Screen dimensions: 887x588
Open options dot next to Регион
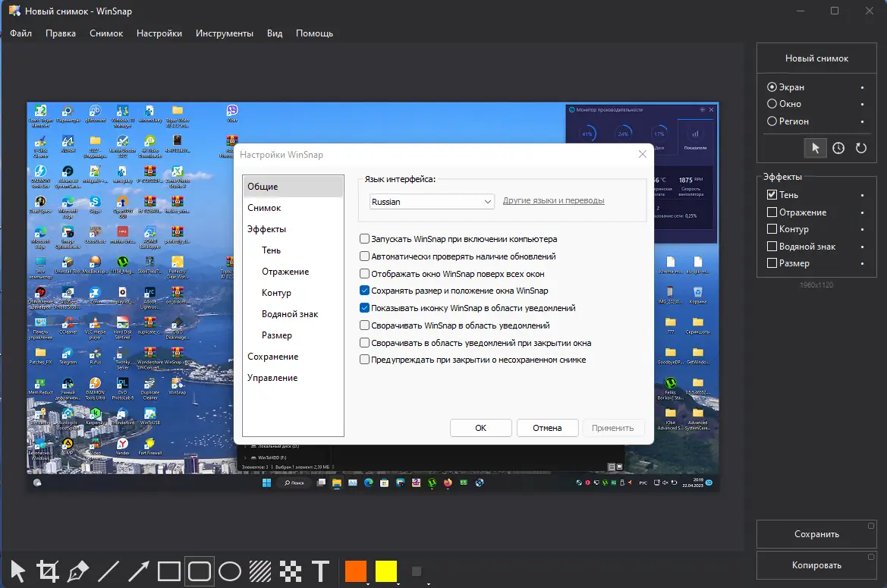point(862,121)
